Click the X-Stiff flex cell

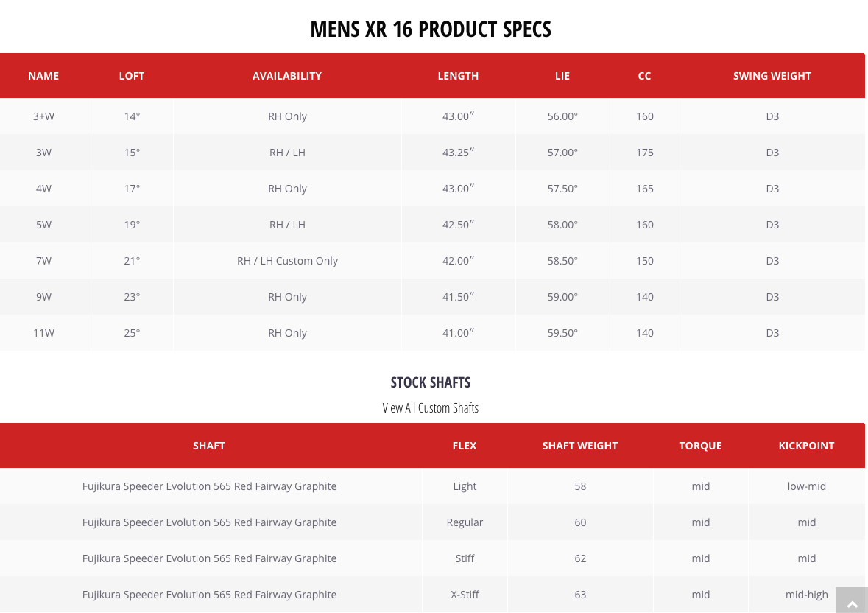(x=465, y=594)
